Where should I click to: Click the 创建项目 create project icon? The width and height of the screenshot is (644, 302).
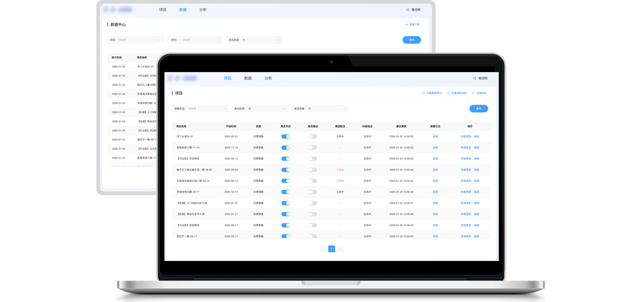[473, 93]
